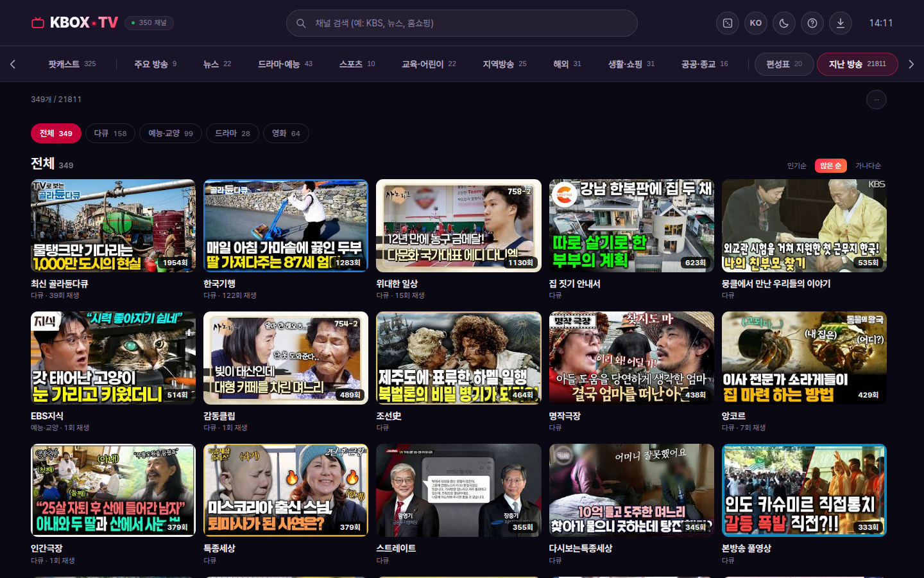Click the 350 채널 count badge

pos(149,22)
